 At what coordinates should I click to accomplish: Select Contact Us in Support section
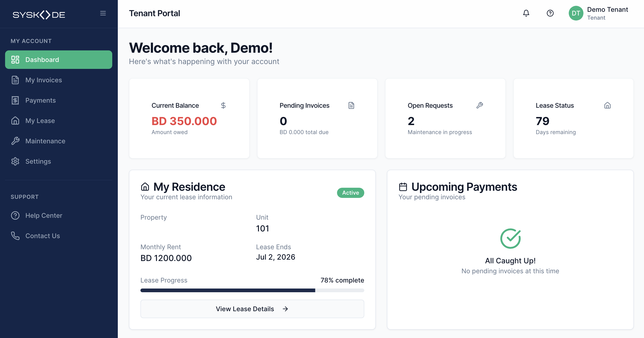tap(58, 236)
